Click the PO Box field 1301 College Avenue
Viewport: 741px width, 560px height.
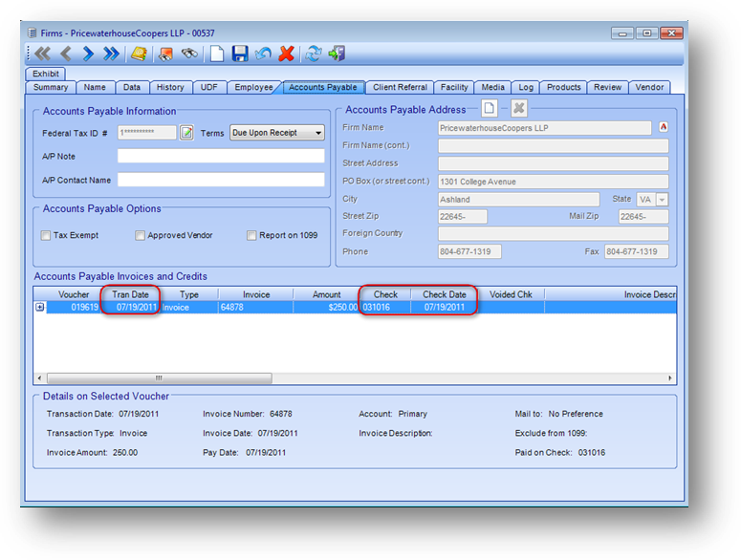pyautogui.click(x=554, y=182)
